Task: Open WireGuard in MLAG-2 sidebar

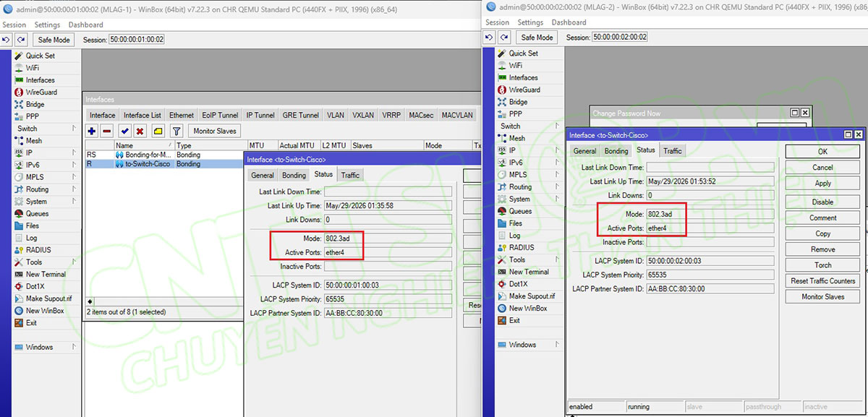Action: [x=524, y=90]
